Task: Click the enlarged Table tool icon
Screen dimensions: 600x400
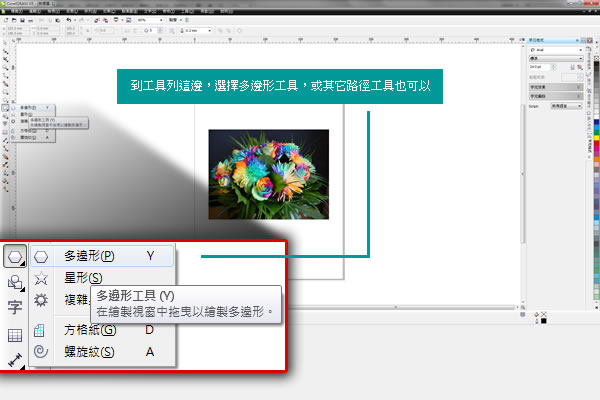Action: (15, 335)
